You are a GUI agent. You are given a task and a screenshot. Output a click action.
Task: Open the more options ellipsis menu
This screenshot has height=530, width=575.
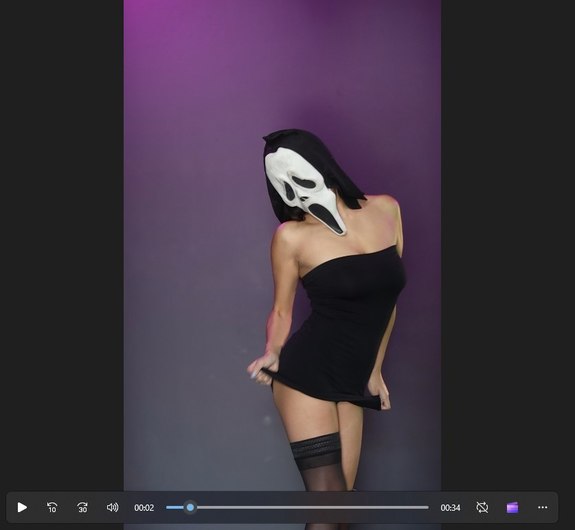coord(542,508)
